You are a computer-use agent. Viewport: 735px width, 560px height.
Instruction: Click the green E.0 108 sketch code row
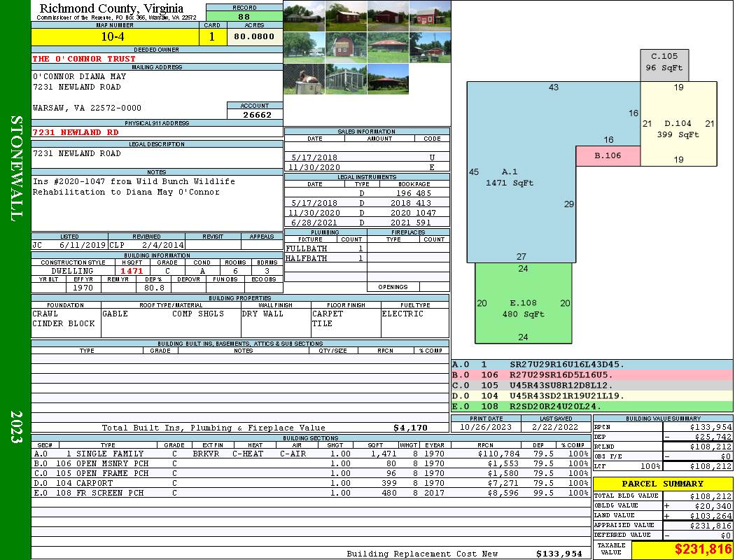pos(592,406)
